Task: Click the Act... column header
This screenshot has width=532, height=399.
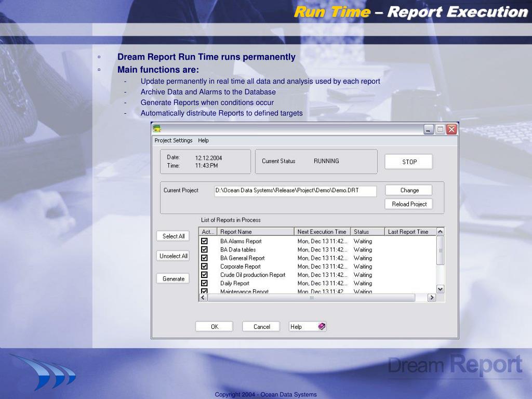Action: click(x=208, y=232)
